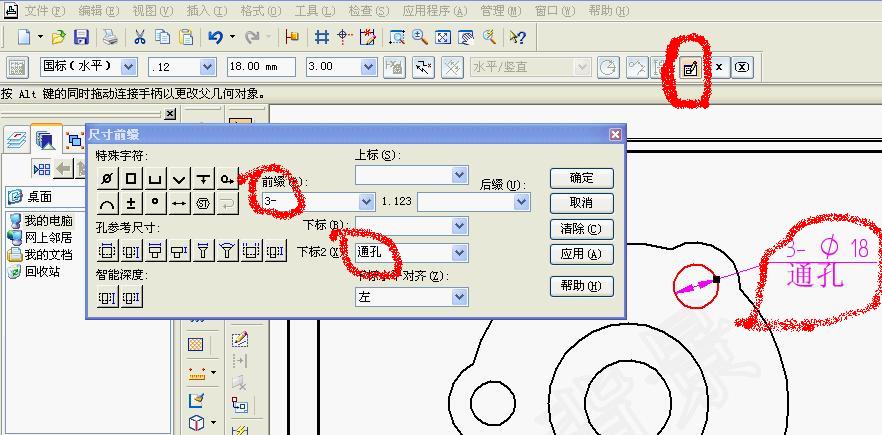This screenshot has width=882, height=435.
Task: Click the 应用 button
Action: (582, 254)
